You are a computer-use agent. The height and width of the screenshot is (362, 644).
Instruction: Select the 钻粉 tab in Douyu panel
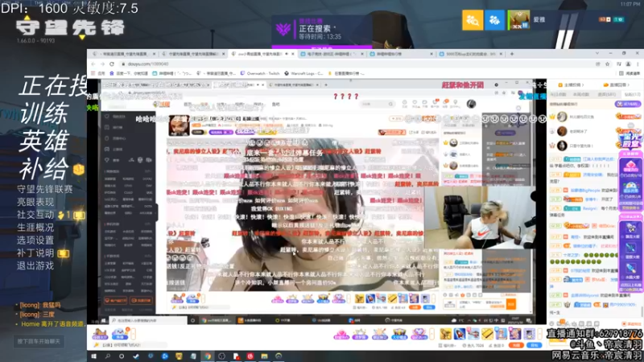632,94
